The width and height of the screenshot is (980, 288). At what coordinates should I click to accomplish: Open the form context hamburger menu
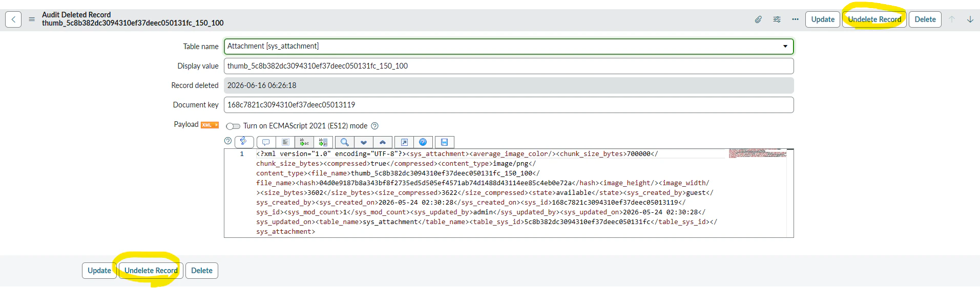[x=32, y=19]
